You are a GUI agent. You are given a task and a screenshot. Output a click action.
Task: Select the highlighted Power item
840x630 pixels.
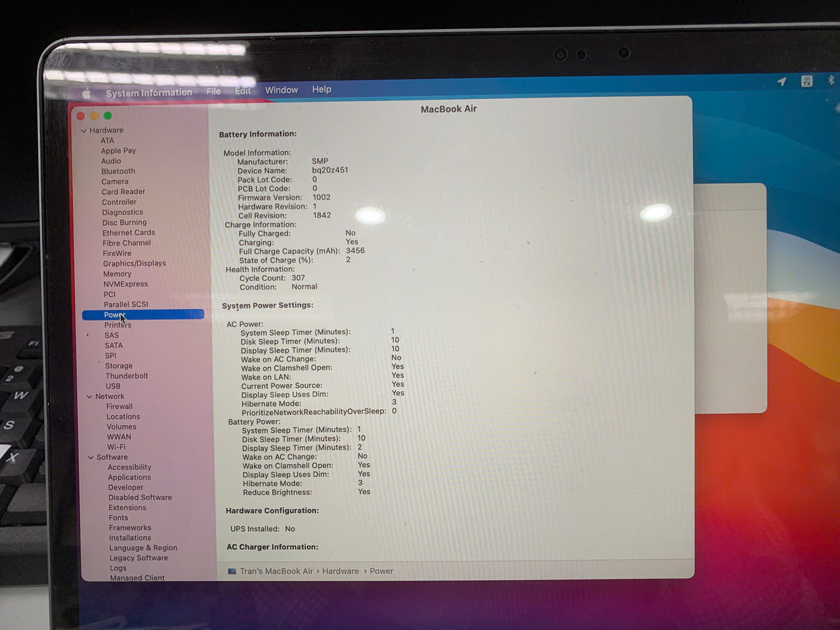(x=143, y=315)
